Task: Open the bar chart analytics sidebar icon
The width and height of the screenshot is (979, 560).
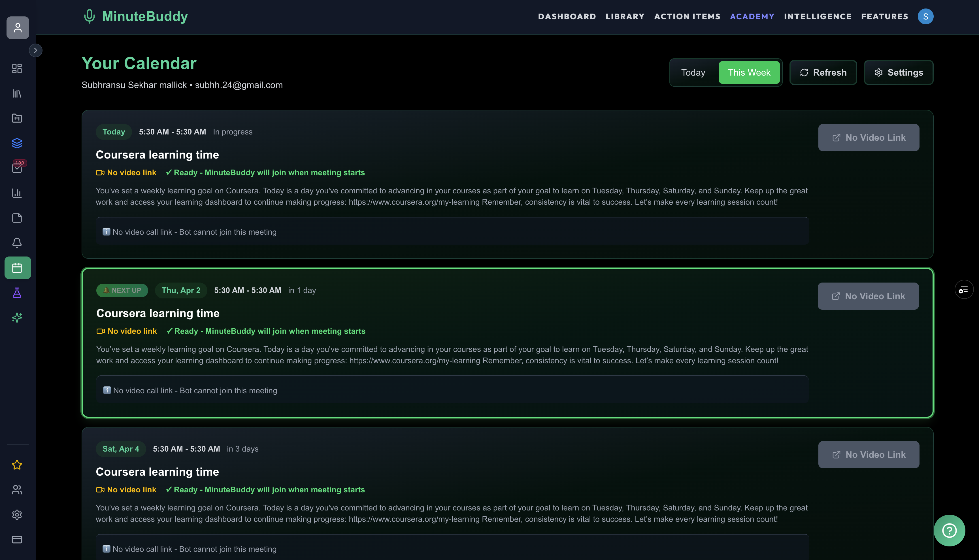Action: click(x=17, y=193)
